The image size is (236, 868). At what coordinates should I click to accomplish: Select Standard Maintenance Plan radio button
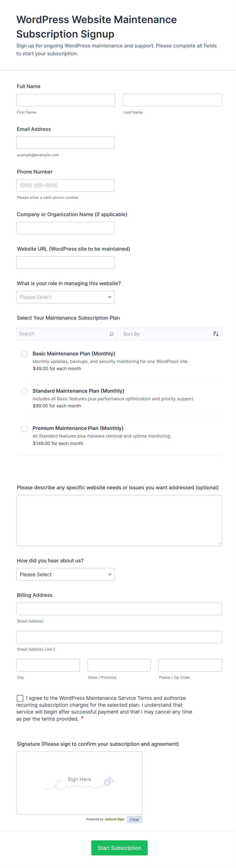tap(24, 392)
